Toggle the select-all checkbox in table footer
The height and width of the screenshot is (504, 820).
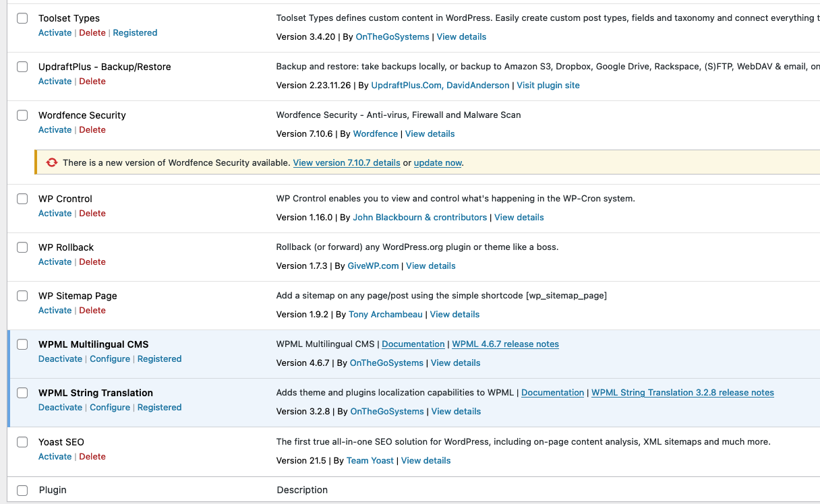22,491
